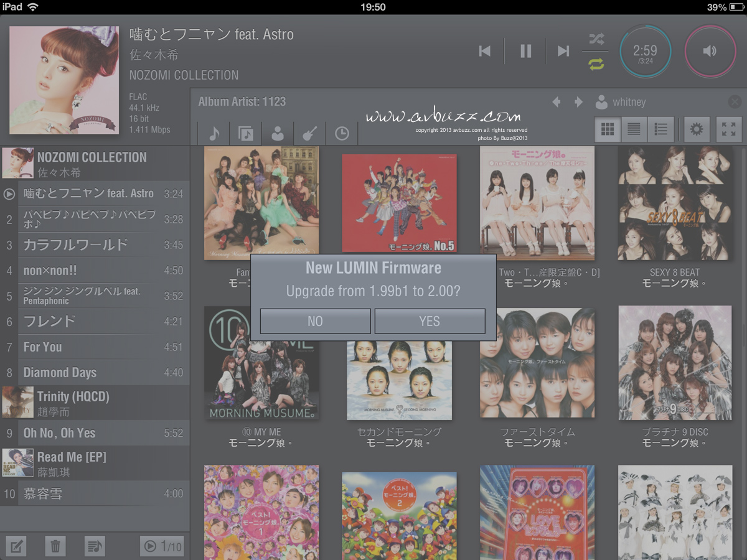Open the SEXY 8 BEAT album
747x560 pixels.
coord(675,203)
